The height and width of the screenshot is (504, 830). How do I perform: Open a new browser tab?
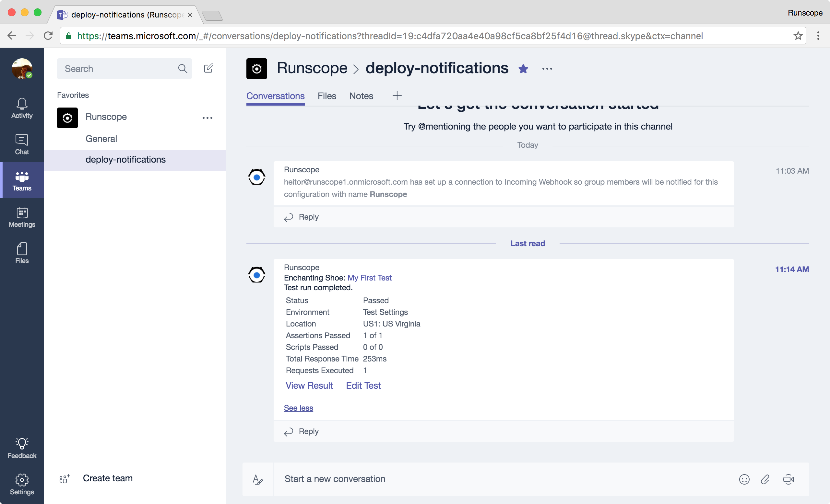click(x=212, y=16)
